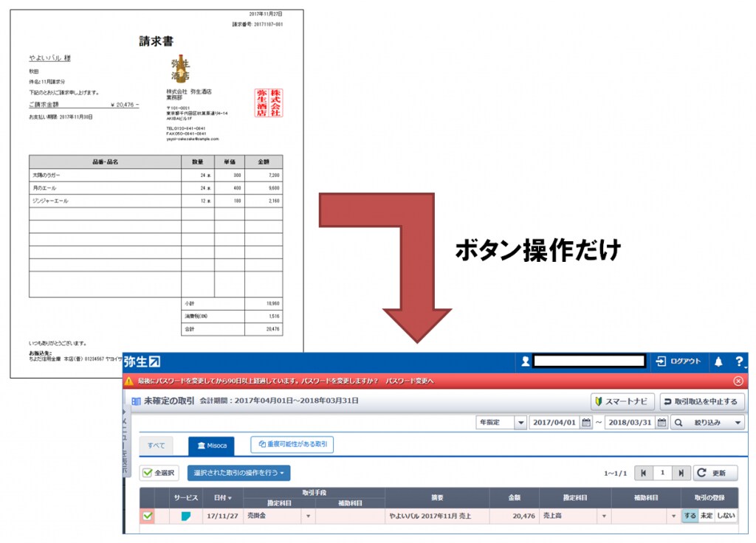Viewport: 756px width, 543px height.
Task: Click 取引取込を中止する button
Action: click(702, 401)
